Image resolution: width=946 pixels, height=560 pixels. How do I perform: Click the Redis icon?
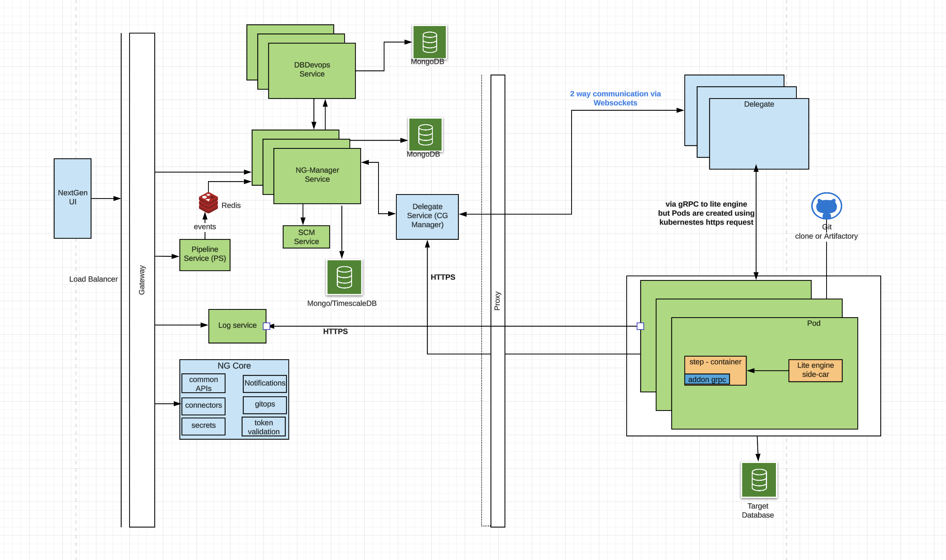tap(208, 203)
